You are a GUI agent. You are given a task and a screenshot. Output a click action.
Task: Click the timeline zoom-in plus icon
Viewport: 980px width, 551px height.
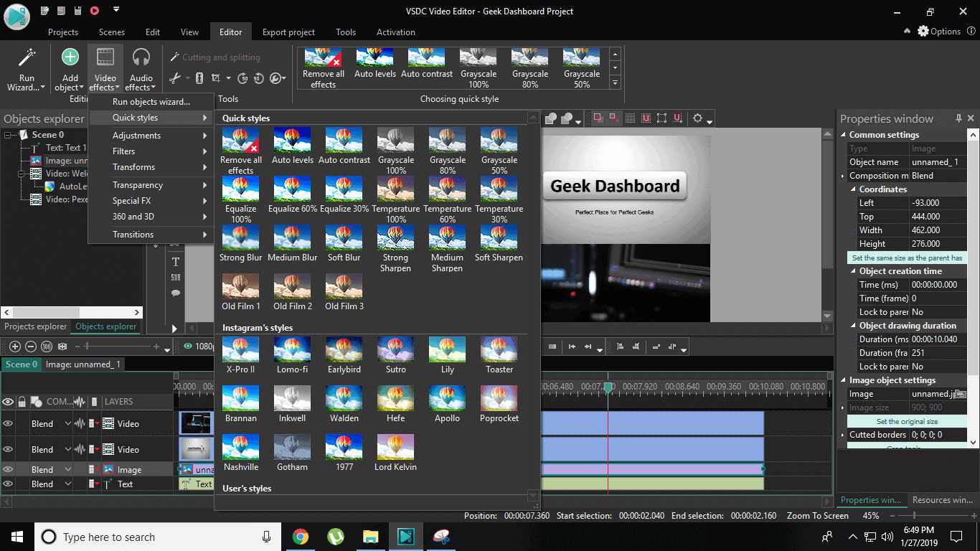pos(15,347)
